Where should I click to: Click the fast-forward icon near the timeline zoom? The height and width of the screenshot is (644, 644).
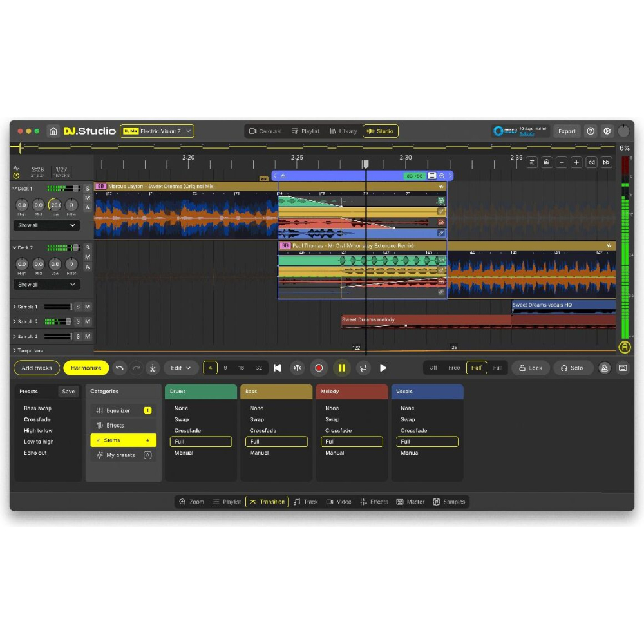pyautogui.click(x=606, y=162)
